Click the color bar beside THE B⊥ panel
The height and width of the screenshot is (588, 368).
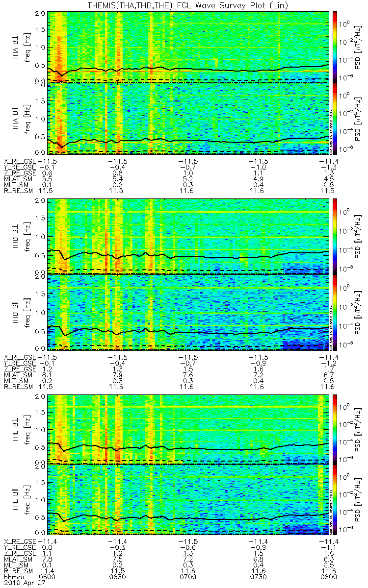(x=336, y=429)
